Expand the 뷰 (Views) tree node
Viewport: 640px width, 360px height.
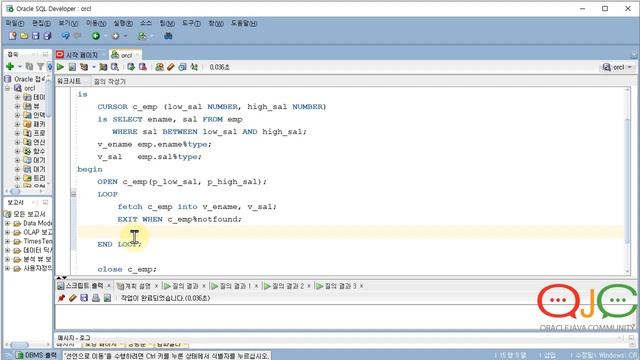click(17, 106)
